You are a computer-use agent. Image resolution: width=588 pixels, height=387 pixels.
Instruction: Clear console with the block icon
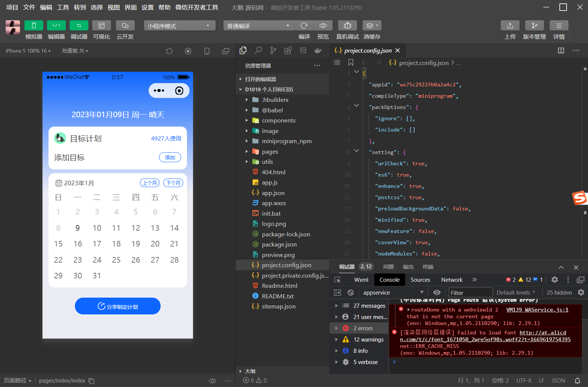[351, 292]
